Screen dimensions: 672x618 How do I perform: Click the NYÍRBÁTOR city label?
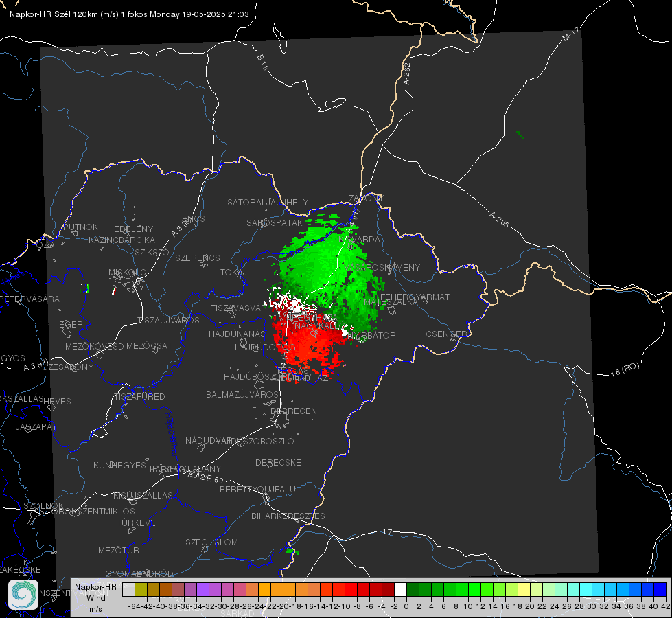pos(371,335)
